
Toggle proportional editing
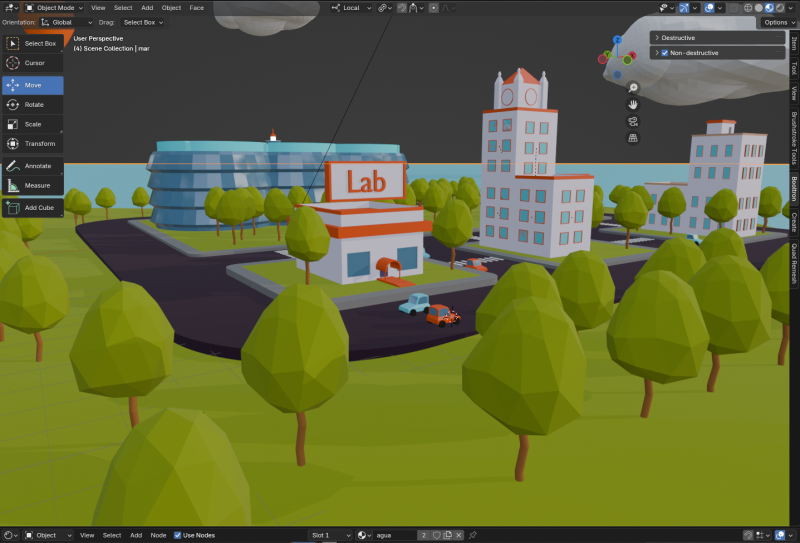pos(434,8)
